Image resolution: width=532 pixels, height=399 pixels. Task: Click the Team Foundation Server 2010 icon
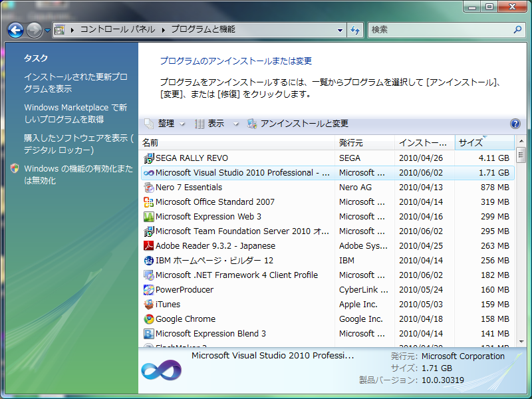(x=148, y=231)
